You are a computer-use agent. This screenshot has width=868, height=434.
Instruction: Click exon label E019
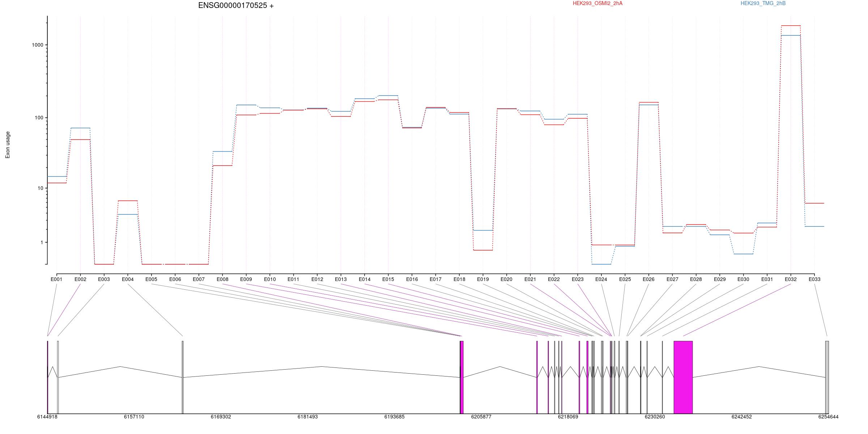pyautogui.click(x=483, y=279)
